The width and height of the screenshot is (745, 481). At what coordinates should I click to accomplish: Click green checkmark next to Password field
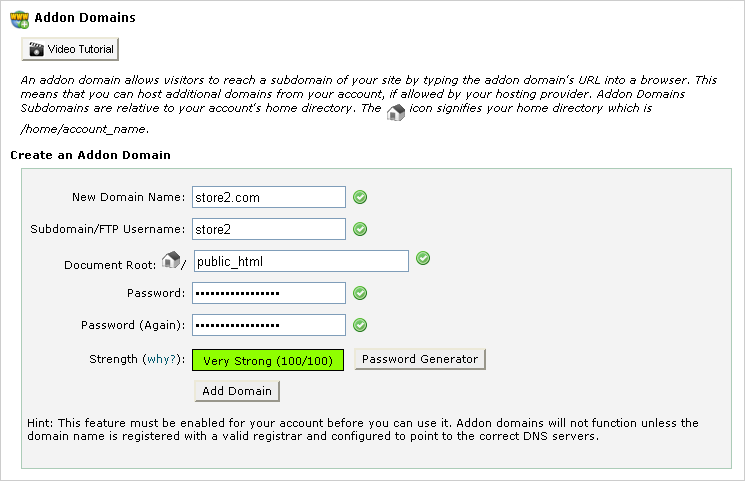360,293
